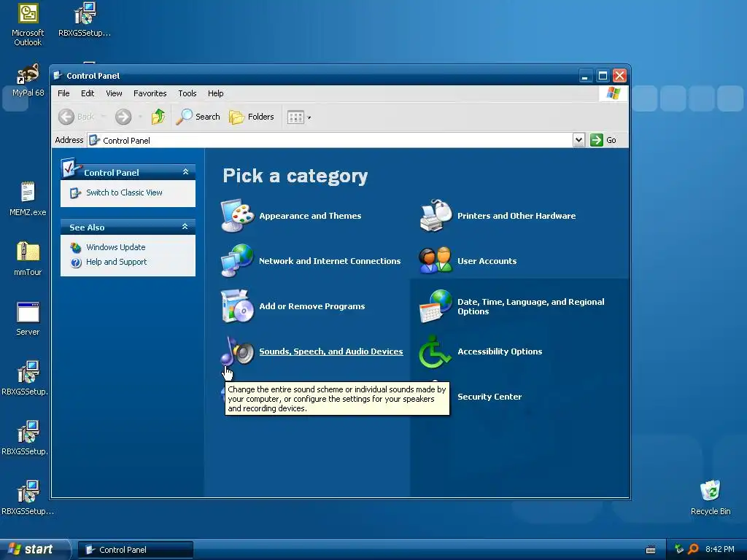Open the Windows Update link
747x560 pixels.
point(116,247)
